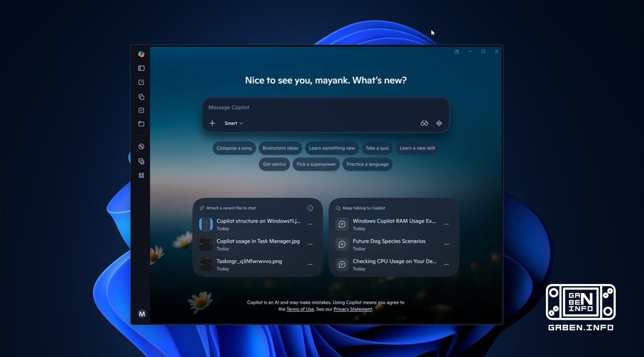Click the Get advice suggestion

click(274, 164)
